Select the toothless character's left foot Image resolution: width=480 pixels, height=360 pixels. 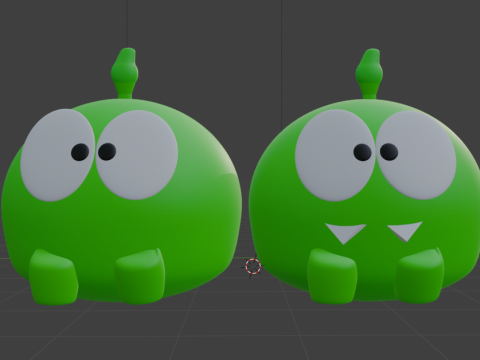tap(54, 277)
